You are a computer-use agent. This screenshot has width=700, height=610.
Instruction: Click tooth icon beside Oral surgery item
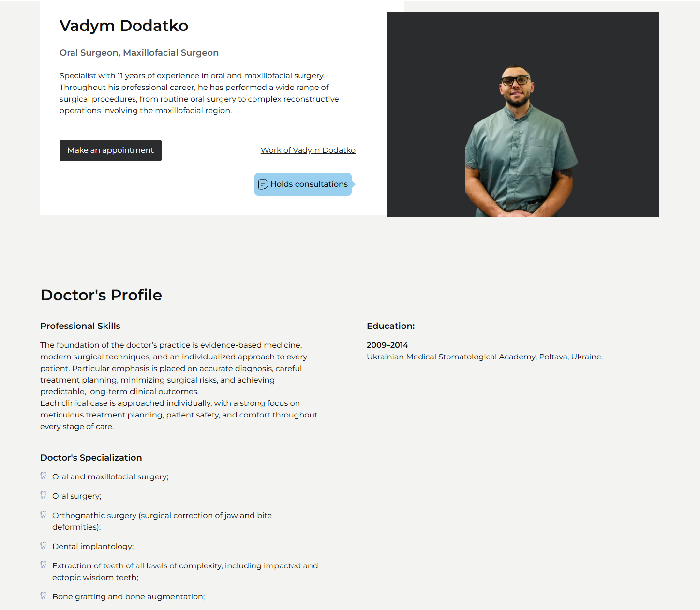[x=44, y=495]
